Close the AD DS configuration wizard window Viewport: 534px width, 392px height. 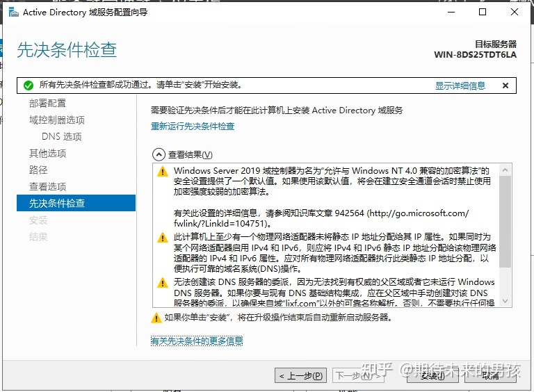[x=515, y=13]
